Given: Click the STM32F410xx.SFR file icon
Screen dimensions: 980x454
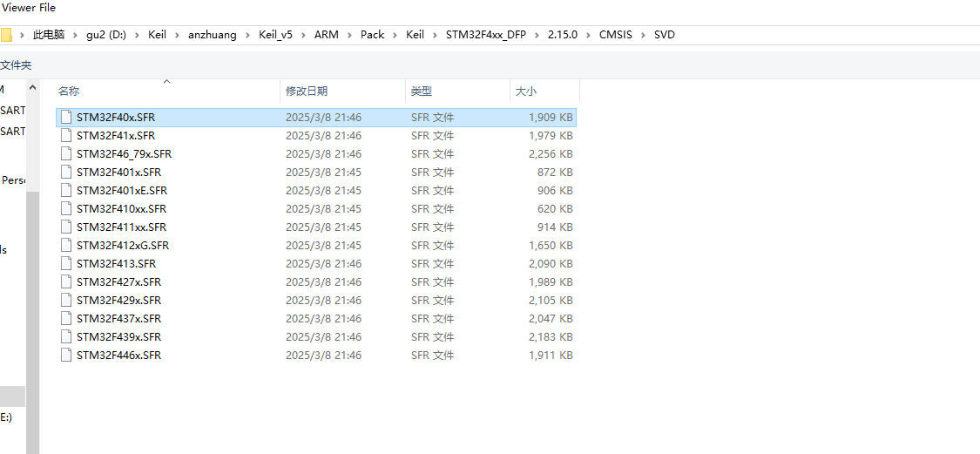Looking at the screenshot, I should point(66,208).
